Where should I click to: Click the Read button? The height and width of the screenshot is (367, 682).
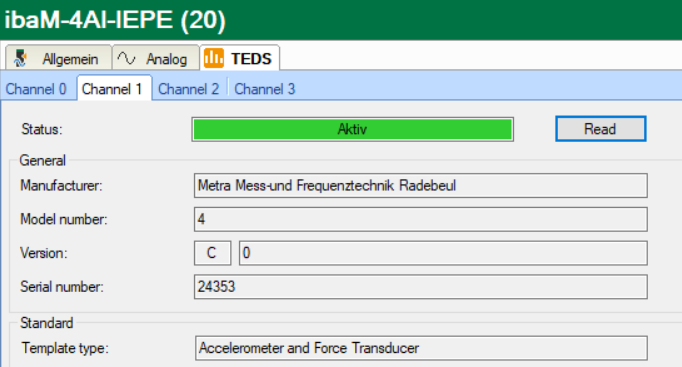pyautogui.click(x=601, y=129)
